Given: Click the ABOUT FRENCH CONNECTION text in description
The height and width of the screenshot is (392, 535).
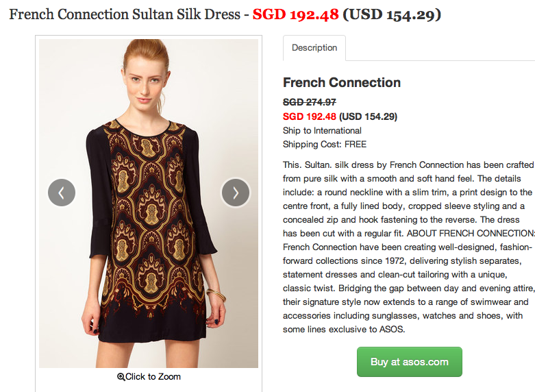Looking at the screenshot, I should [471, 234].
